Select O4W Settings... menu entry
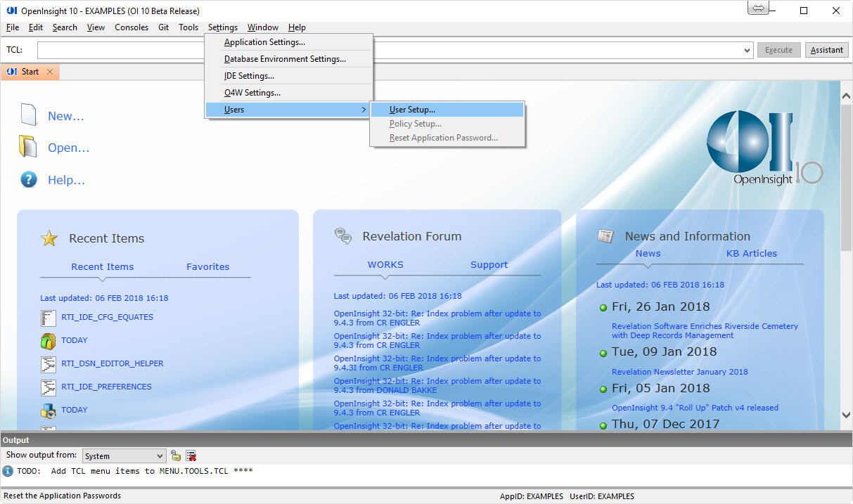 click(x=289, y=93)
